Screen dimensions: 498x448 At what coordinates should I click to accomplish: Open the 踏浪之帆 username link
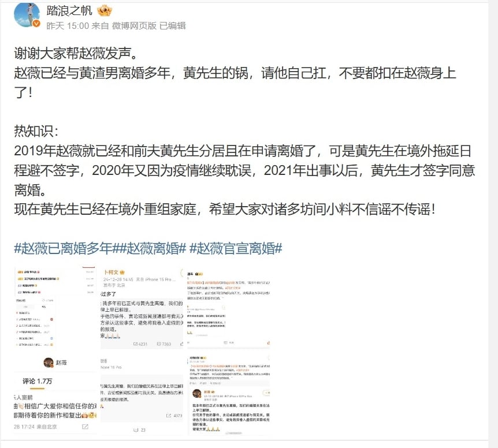point(69,11)
